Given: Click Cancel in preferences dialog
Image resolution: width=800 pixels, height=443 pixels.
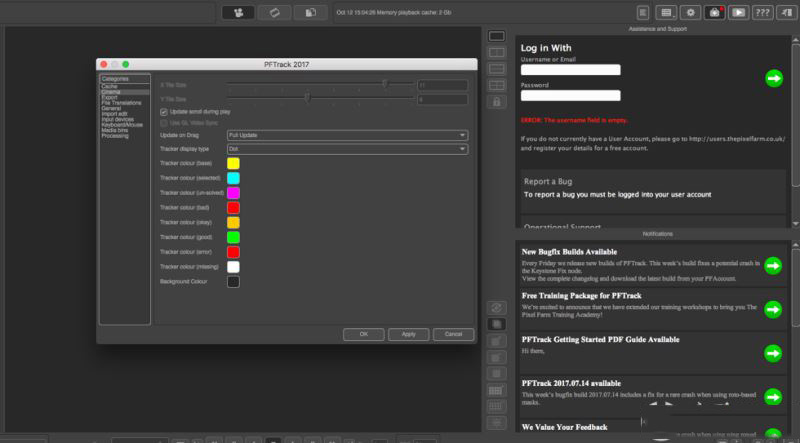Looking at the screenshot, I should [454, 334].
